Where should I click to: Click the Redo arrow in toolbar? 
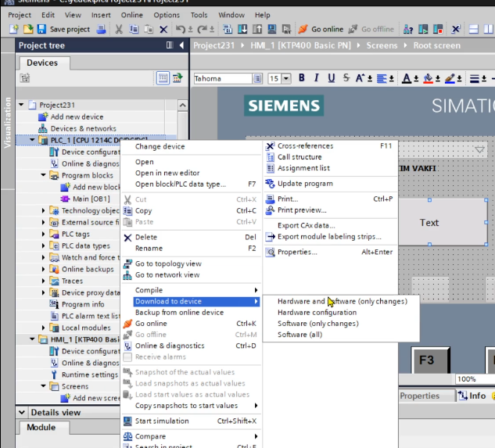click(202, 30)
